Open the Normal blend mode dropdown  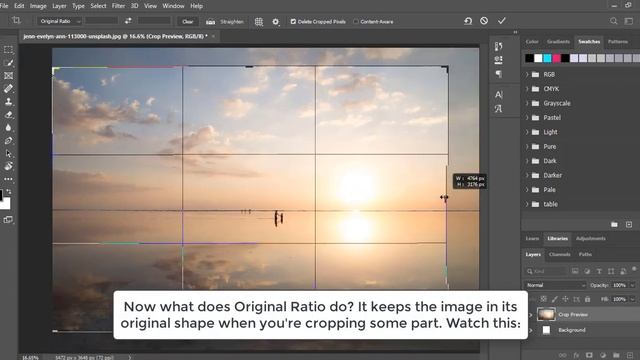556,285
